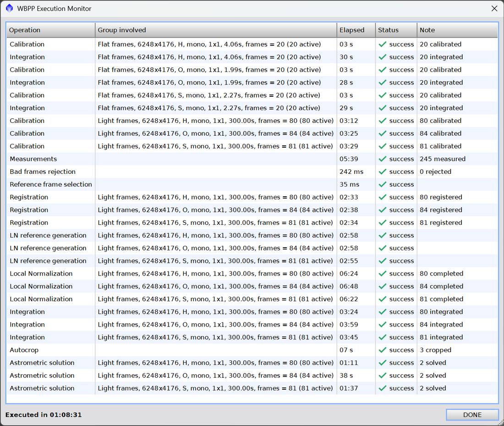
Task: Click success checkmark for Bad frames rejection
Action: (382, 172)
